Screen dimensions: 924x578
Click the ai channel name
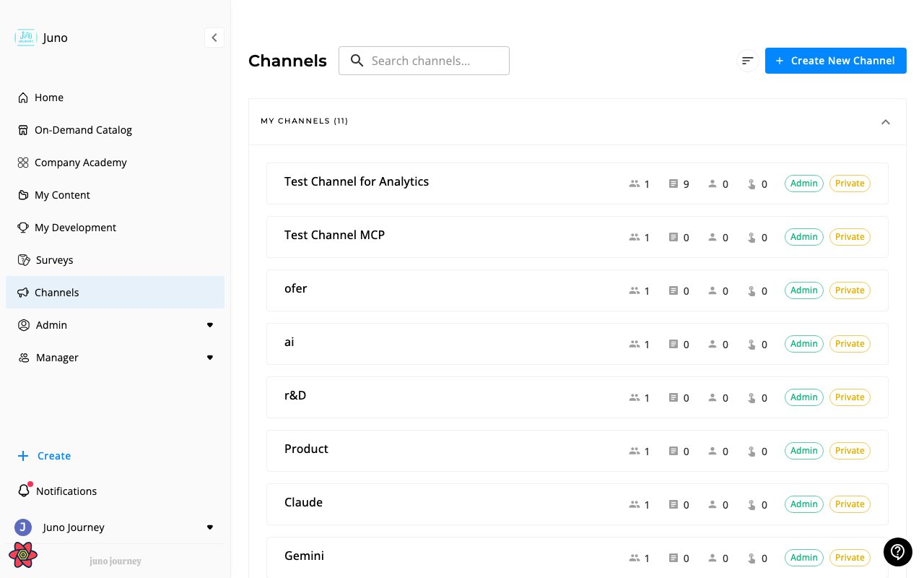click(289, 342)
